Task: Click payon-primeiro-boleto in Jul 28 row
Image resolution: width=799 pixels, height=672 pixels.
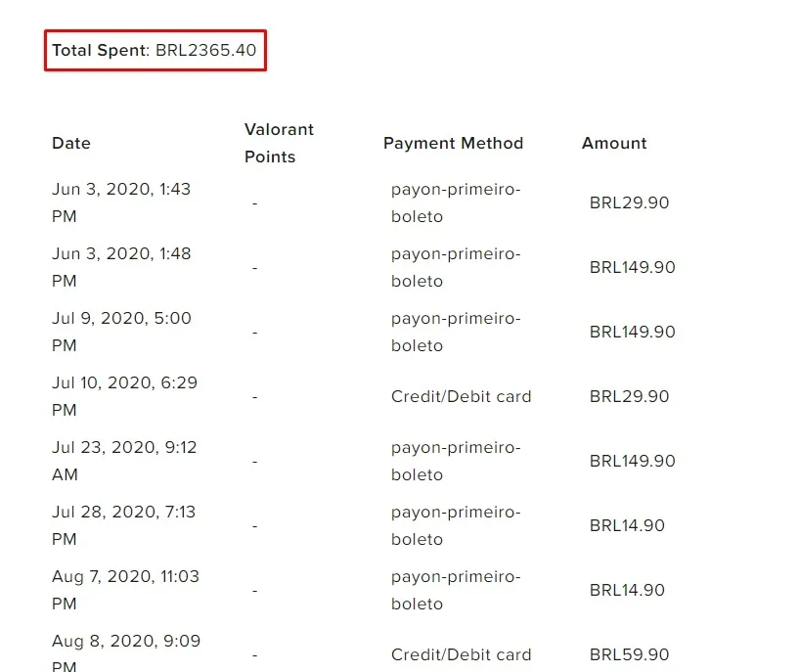Action: pyautogui.click(x=456, y=526)
